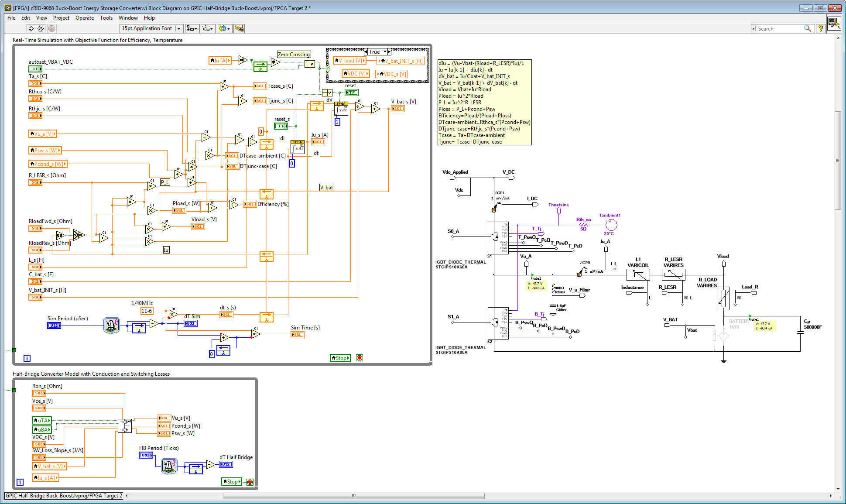Click the 1E-6 numeric constant
The width and height of the screenshot is (846, 504).
[x=147, y=311]
